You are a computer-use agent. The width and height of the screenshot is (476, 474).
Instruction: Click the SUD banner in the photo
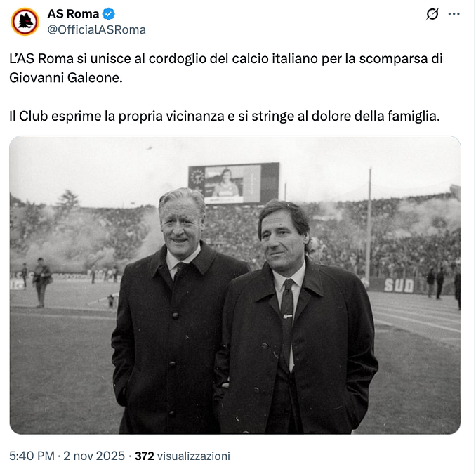pos(399,285)
